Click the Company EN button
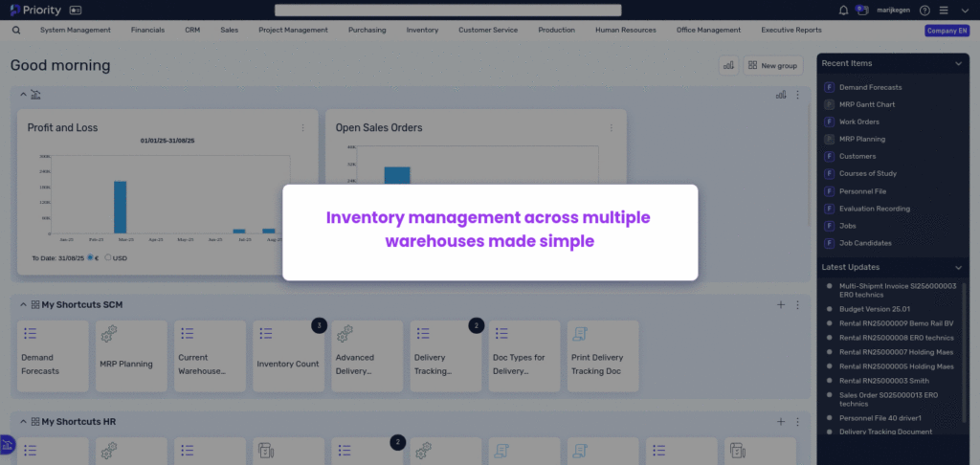Screen dimensions: 980x465 pos(947,31)
